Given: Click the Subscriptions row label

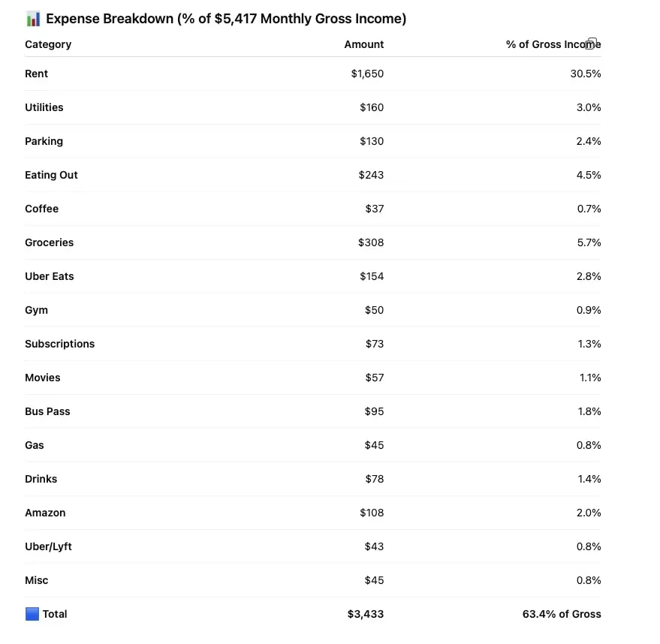Looking at the screenshot, I should 60,344.
